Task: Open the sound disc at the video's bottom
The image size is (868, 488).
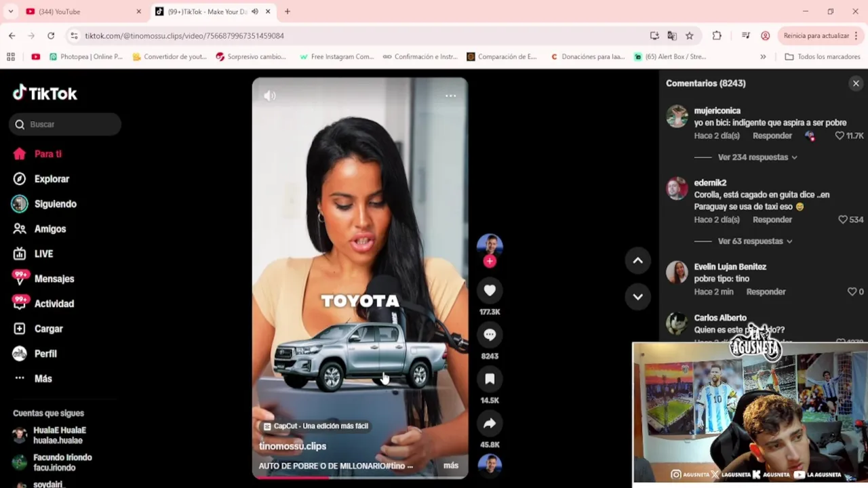Action: click(x=490, y=464)
